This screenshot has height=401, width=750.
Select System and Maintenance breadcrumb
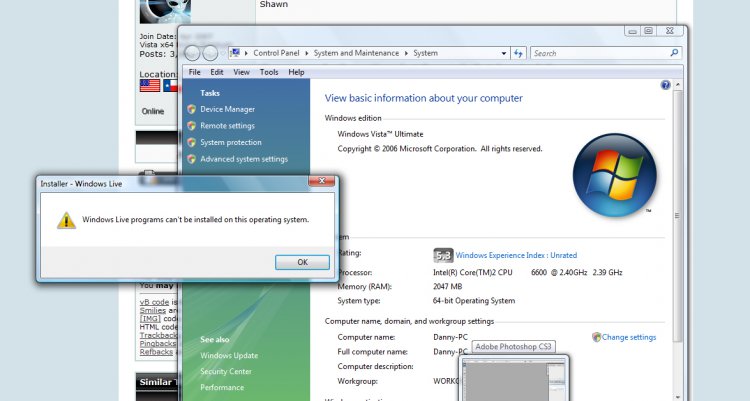tap(356, 53)
